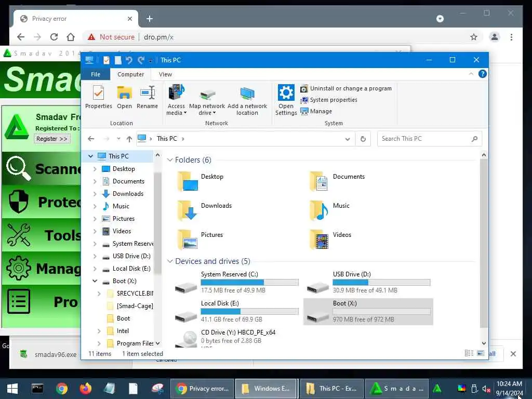Screen dimensions: 532x399
Task: Select [Smad-Cage] folder in tree
Action: [135, 306]
